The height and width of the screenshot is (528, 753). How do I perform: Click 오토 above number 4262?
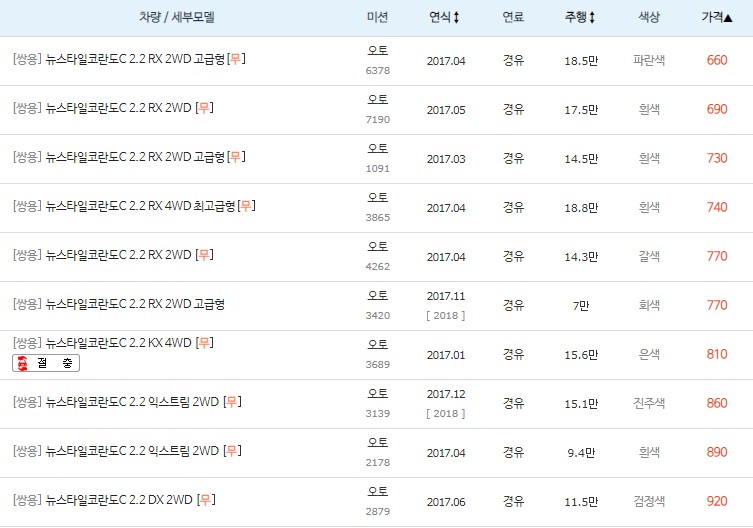[377, 246]
